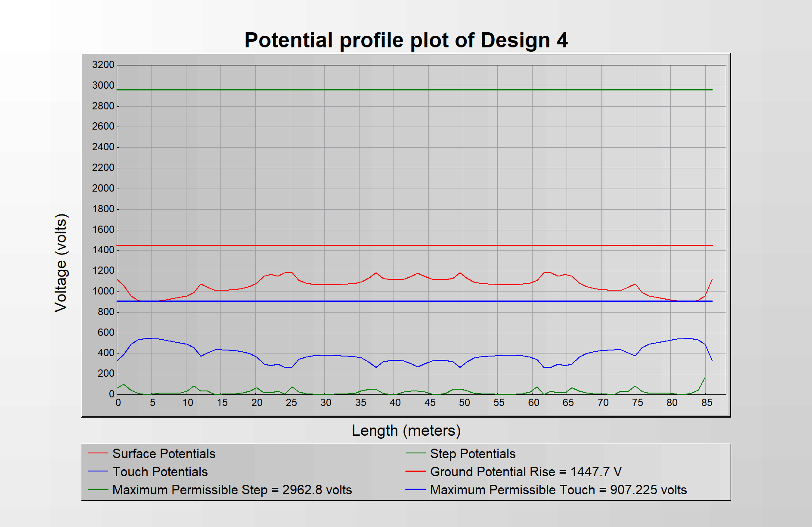The width and height of the screenshot is (812, 527).
Task: Click the 3000 tick label on voltage axis
Action: (103, 86)
